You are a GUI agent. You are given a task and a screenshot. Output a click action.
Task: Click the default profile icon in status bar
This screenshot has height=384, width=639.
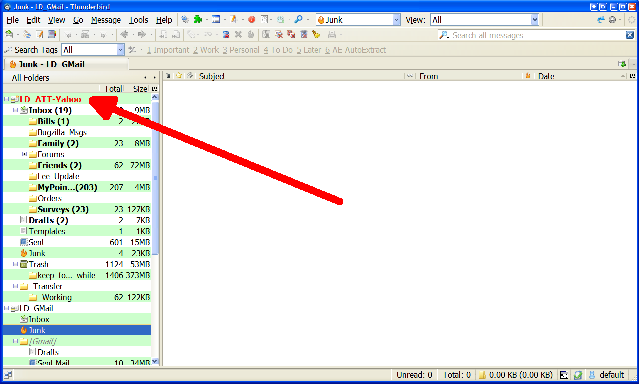point(592,375)
